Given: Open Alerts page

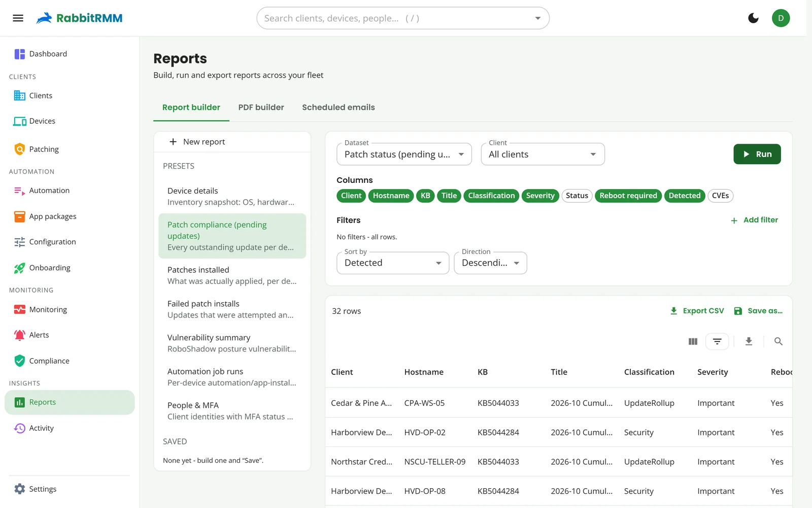Looking at the screenshot, I should point(70,335).
